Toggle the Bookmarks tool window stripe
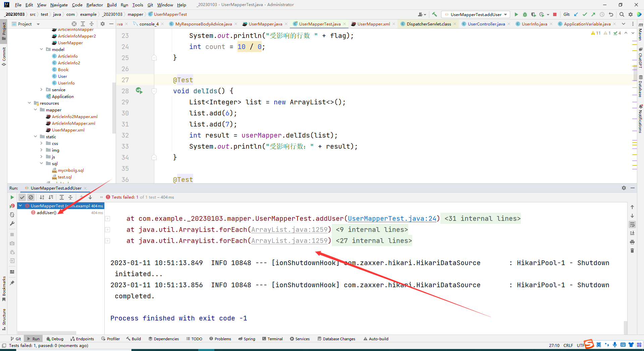The height and width of the screenshot is (351, 644). (x=4, y=289)
